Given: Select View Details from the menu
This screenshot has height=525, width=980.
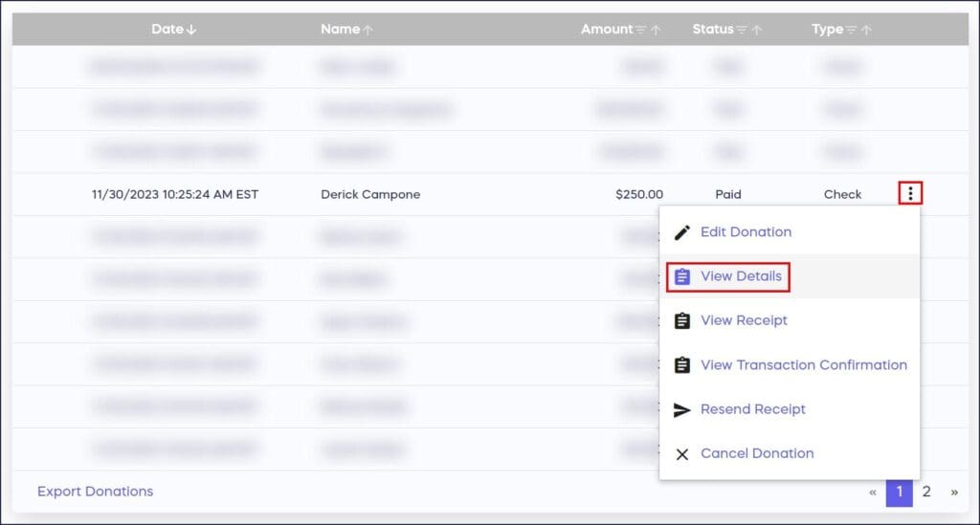Looking at the screenshot, I should pyautogui.click(x=741, y=276).
